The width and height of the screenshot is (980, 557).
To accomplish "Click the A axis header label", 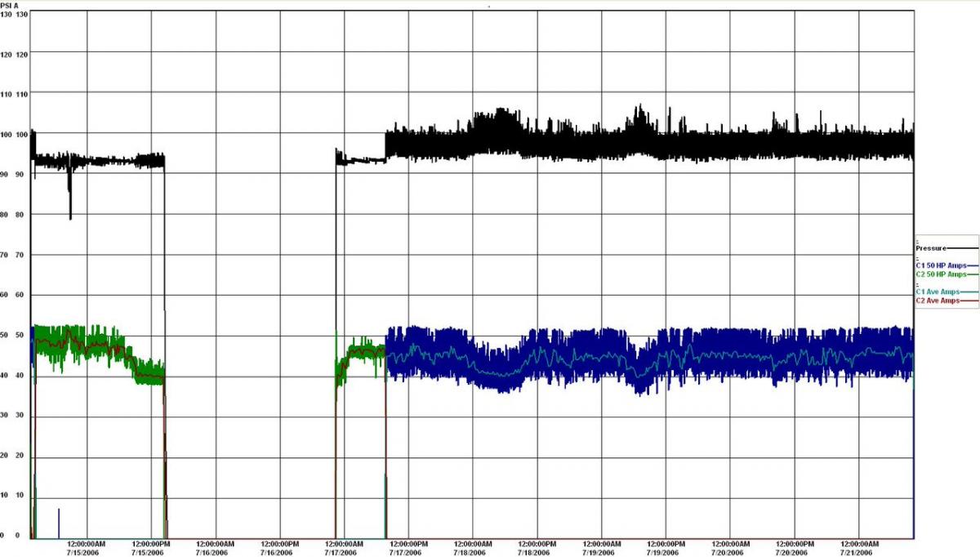I will tap(16, 5).
